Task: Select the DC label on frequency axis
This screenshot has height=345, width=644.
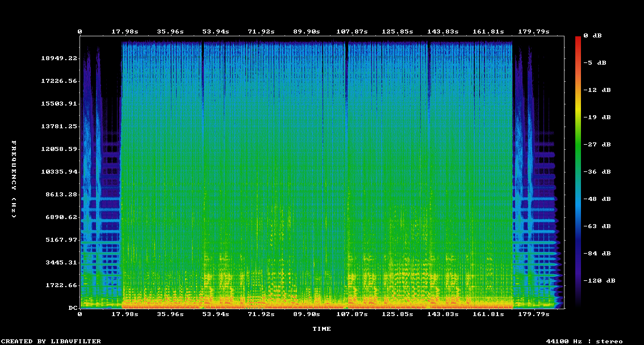Action: coord(73,308)
